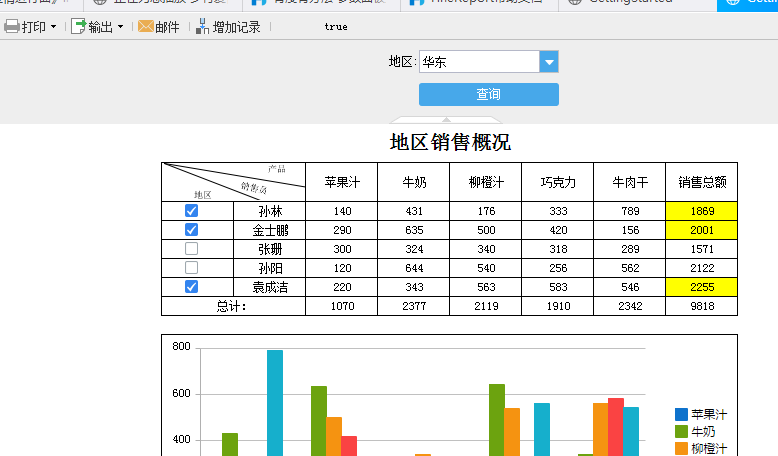This screenshot has width=778, height=456.
Task: Click the highlighted total 1869
Action: pos(702,211)
